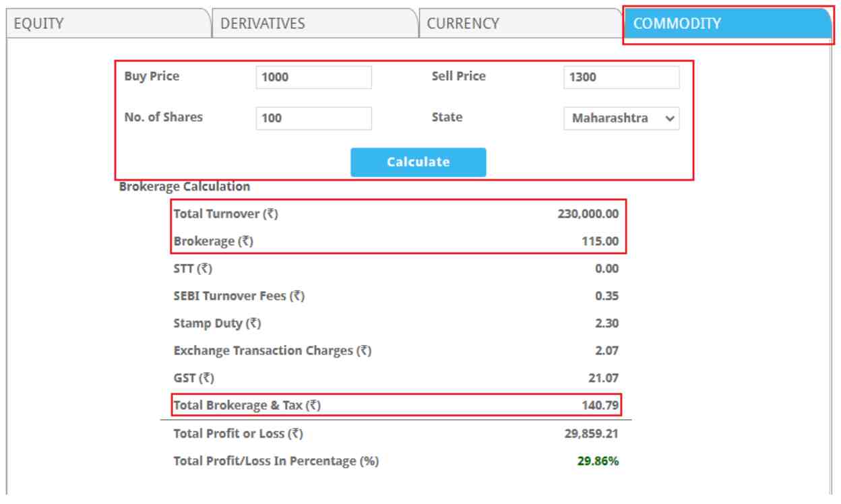Click the Brokerage Calculation heading
The image size is (841, 504).
coord(185,187)
